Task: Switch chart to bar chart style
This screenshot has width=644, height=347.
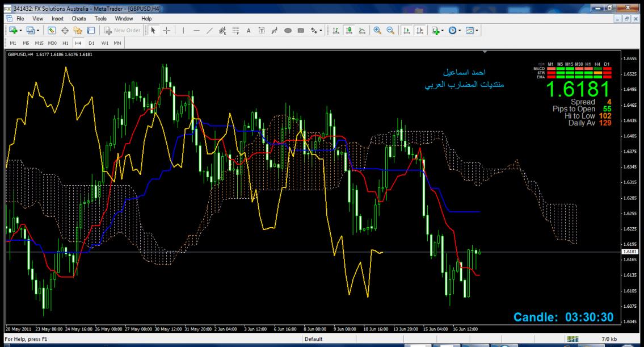Action: 336,30
